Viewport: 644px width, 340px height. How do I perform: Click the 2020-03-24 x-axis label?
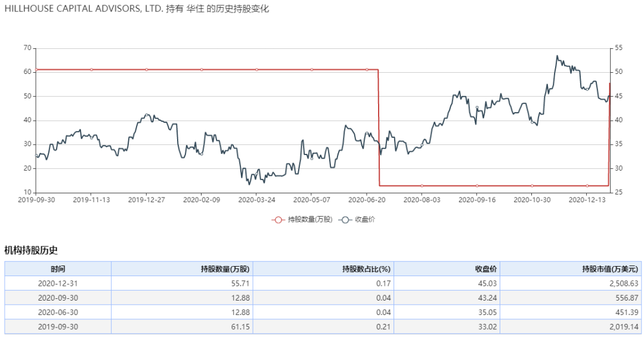256,200
